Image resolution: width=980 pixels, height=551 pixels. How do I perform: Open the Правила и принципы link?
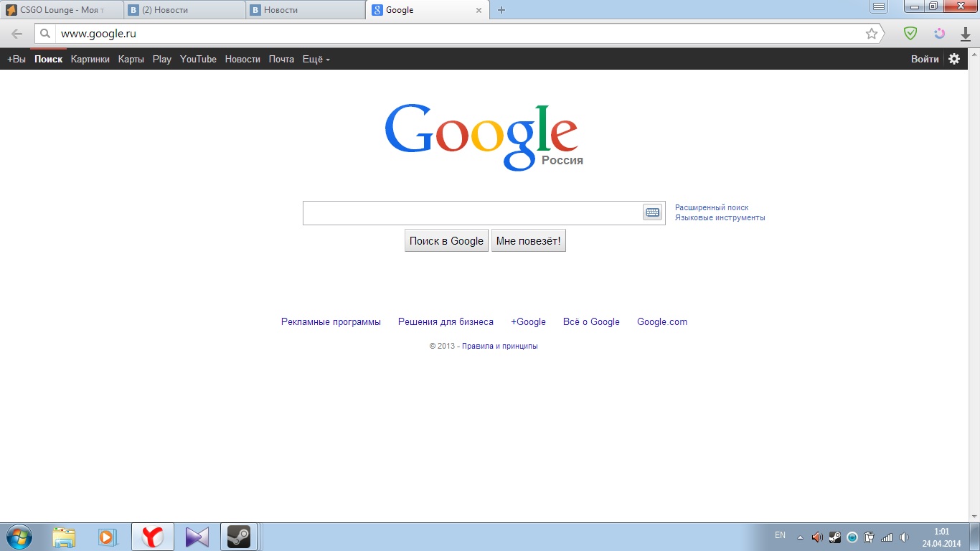click(500, 346)
